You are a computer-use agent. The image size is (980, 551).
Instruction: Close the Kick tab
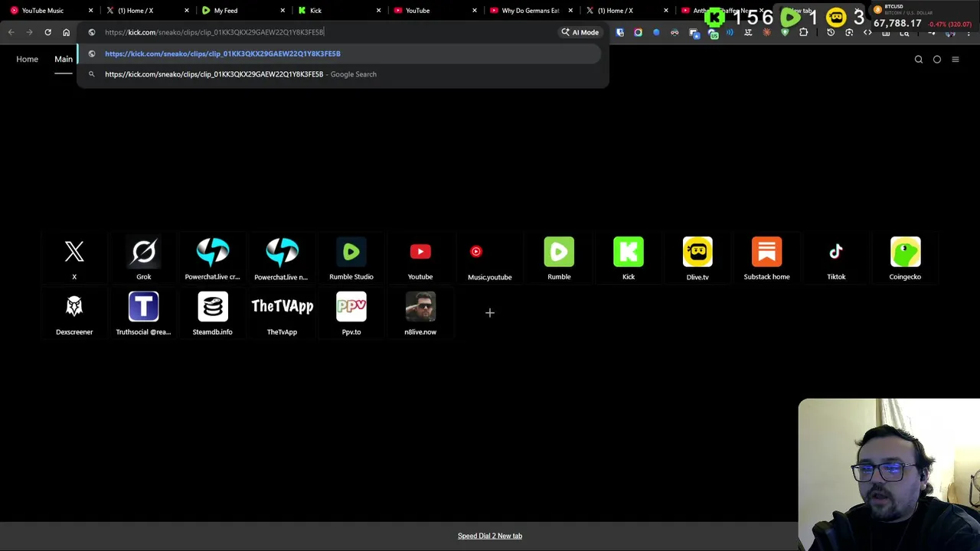pyautogui.click(x=378, y=11)
